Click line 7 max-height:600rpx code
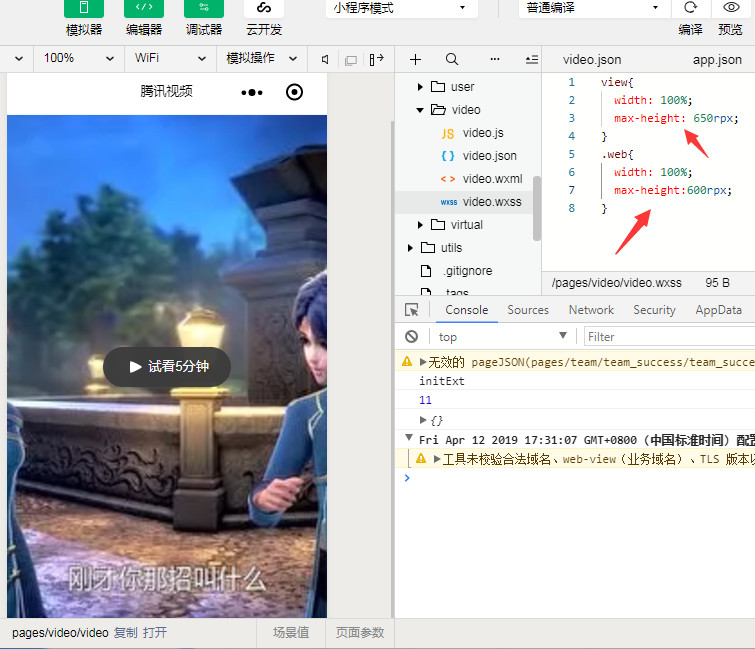 (x=673, y=191)
